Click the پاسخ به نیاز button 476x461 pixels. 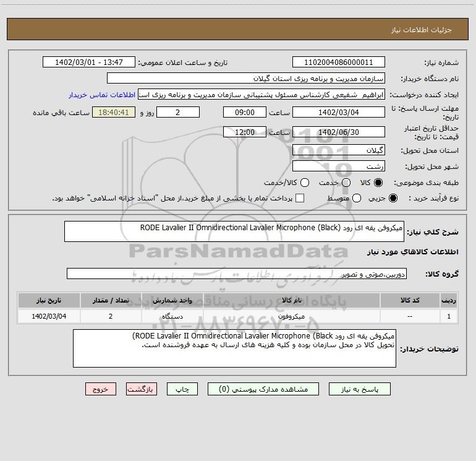tap(359, 389)
